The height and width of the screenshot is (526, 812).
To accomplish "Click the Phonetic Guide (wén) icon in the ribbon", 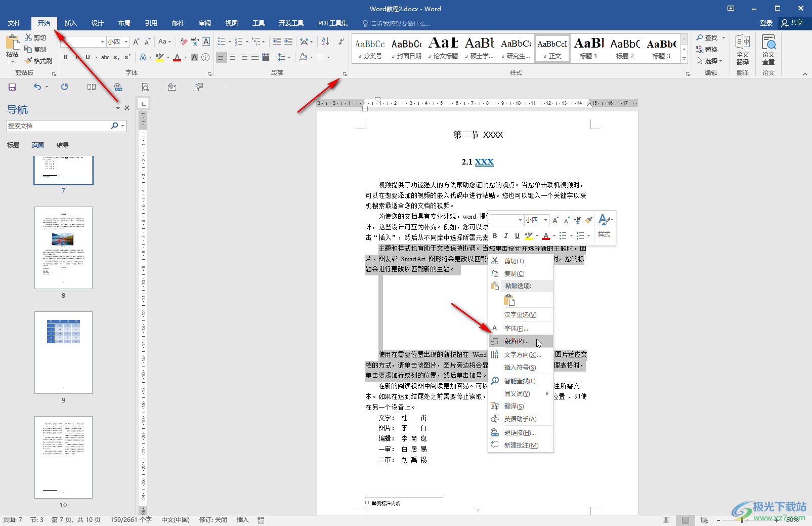I will click(x=195, y=42).
